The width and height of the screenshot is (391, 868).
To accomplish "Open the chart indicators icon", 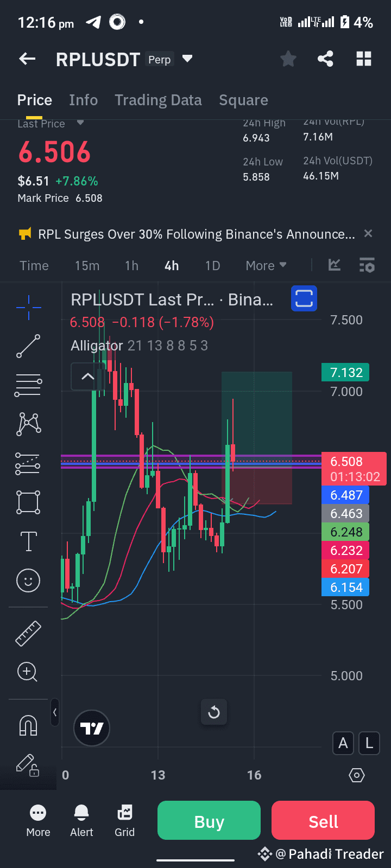I will click(335, 265).
